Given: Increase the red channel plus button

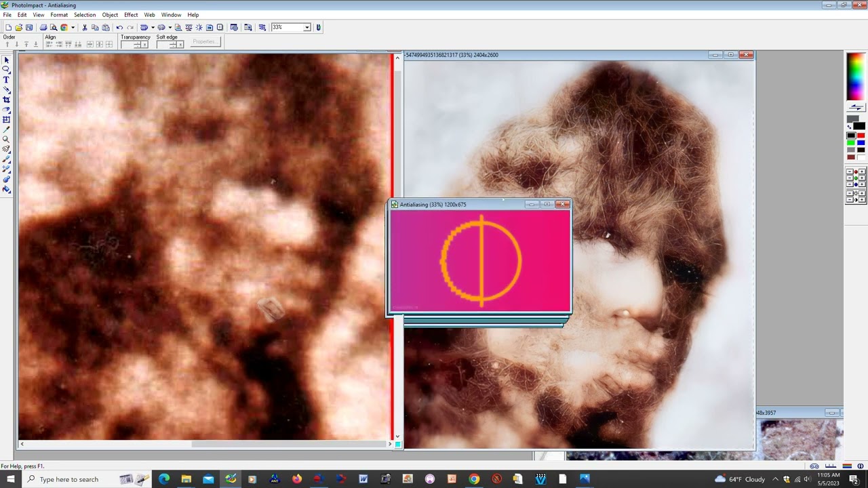Looking at the screenshot, I should click(862, 171).
